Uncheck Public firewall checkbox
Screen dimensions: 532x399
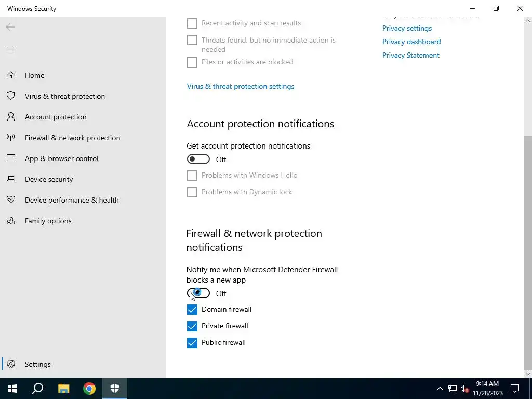192,343
